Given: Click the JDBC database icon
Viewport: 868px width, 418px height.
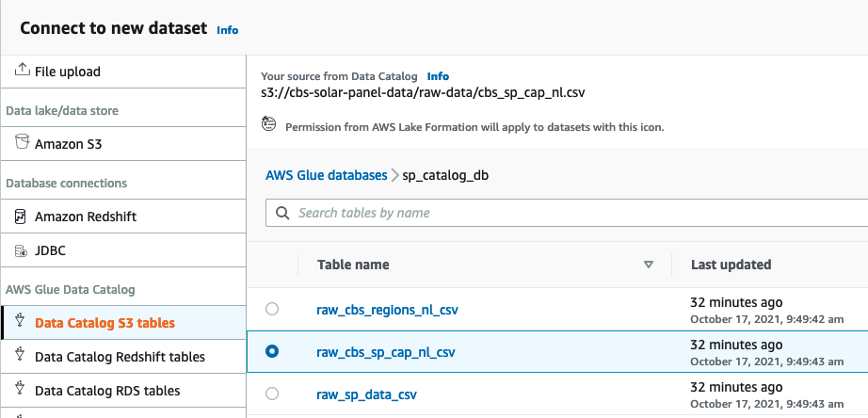Looking at the screenshot, I should (x=23, y=251).
